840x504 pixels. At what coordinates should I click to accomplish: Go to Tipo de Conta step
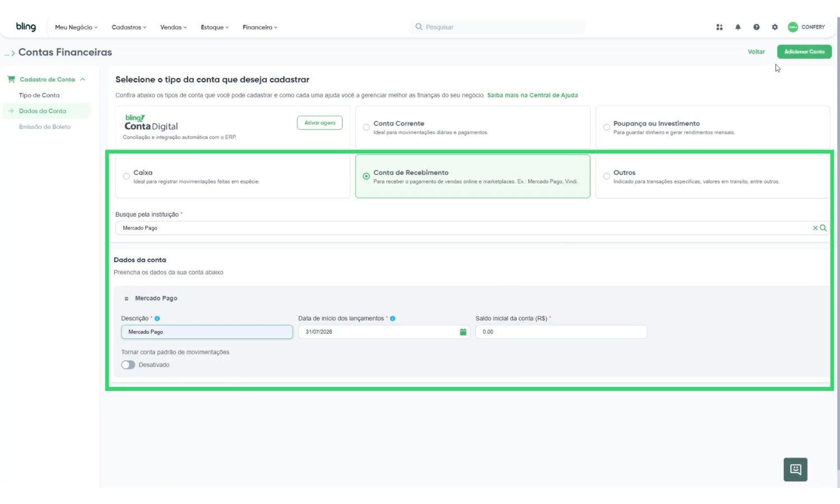click(39, 95)
